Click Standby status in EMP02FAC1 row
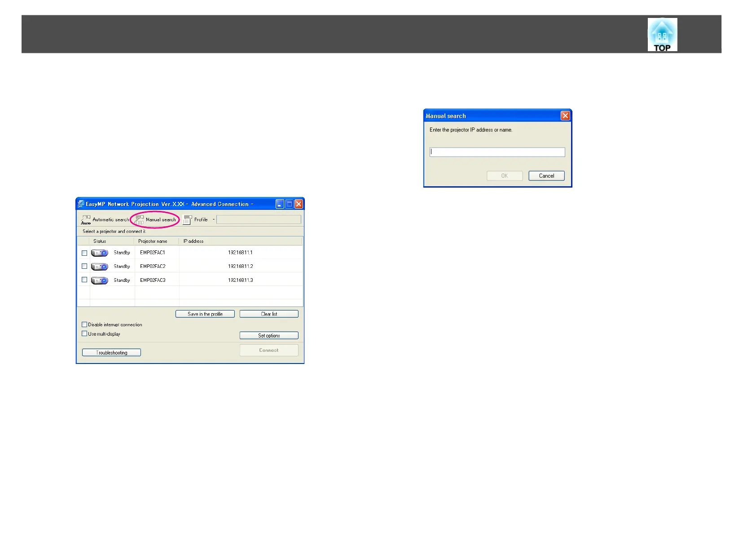The image size is (756, 534). 122,253
